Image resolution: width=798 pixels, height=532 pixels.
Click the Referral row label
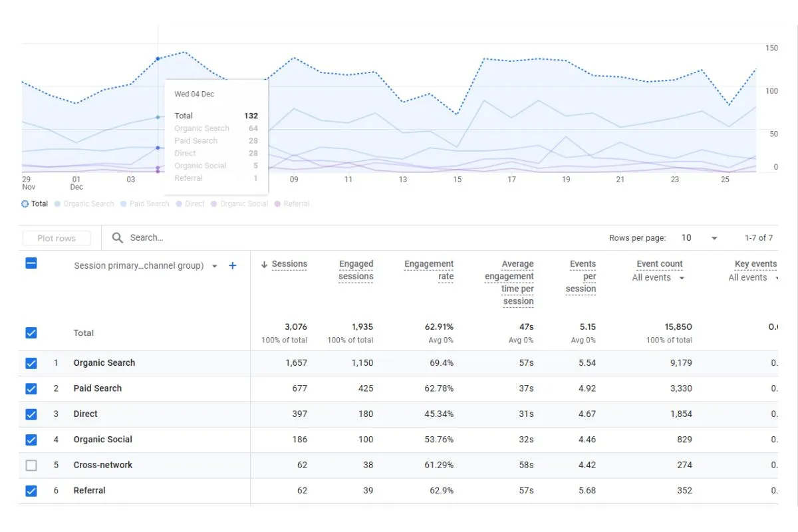pos(90,491)
